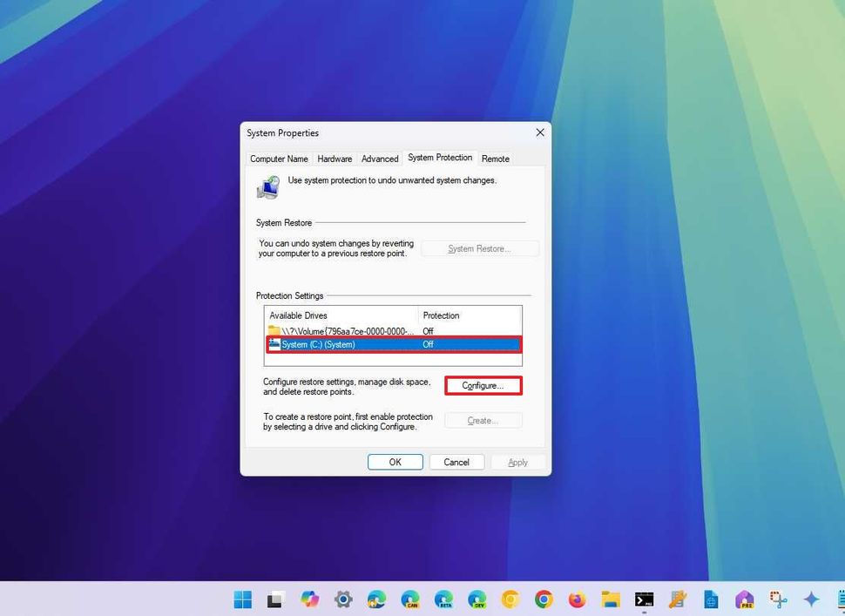Viewport: 845px width, 616px height.
Task: Click the Configure button
Action: [483, 385]
